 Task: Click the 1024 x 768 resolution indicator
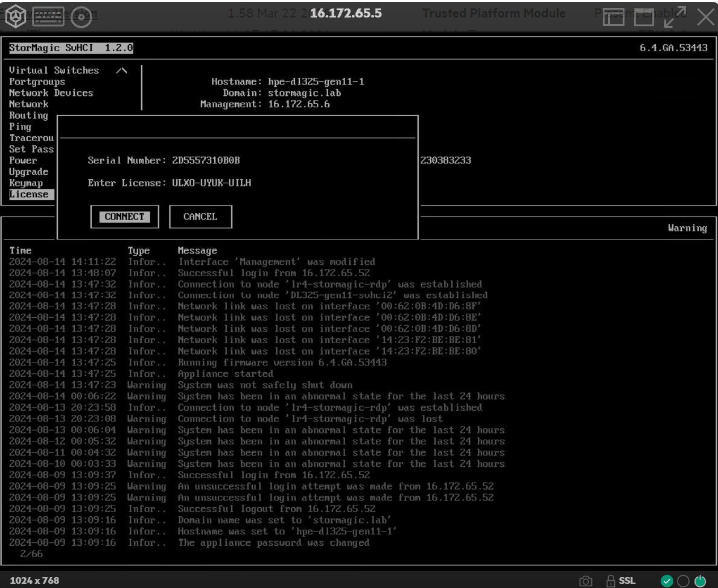pyautogui.click(x=34, y=580)
